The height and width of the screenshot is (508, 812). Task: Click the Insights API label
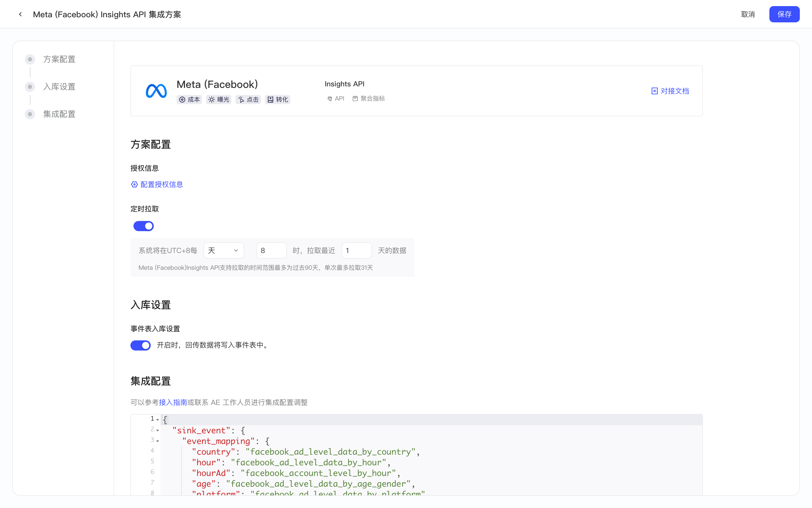[344, 84]
